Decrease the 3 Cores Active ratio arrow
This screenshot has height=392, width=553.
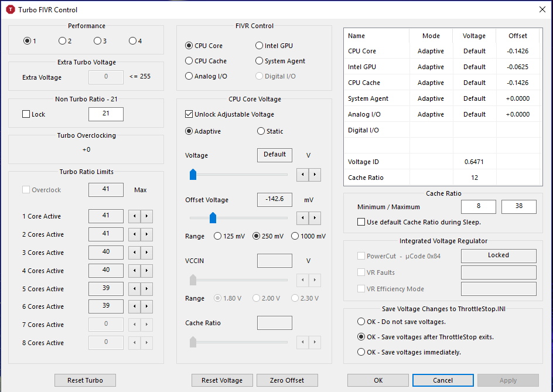(134, 253)
